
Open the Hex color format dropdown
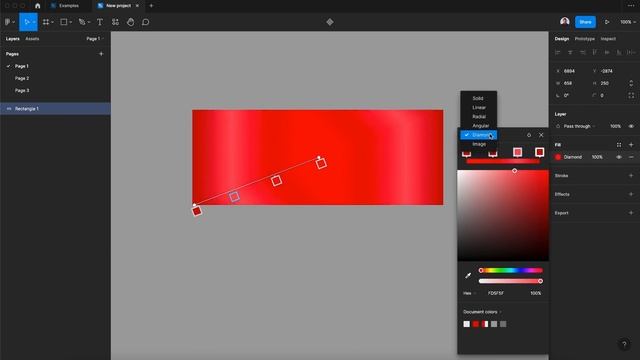pos(469,293)
